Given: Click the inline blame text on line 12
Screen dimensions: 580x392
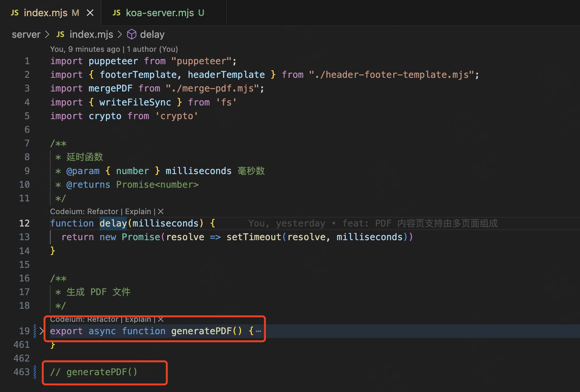Looking at the screenshot, I should coord(373,223).
